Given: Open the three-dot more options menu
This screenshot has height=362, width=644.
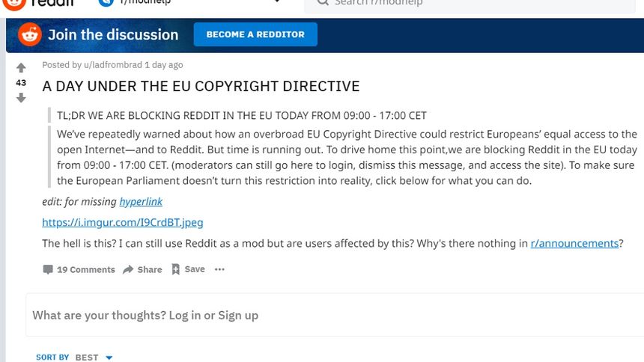Looking at the screenshot, I should click(219, 269).
